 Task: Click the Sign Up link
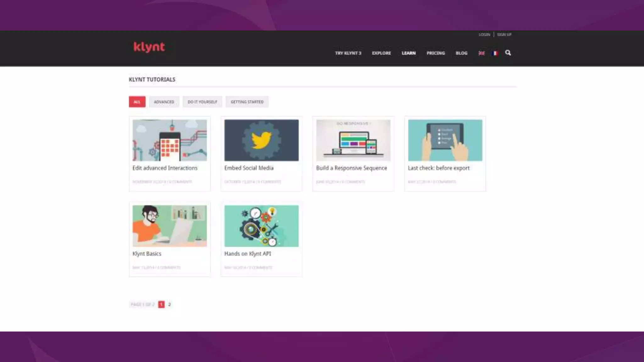(x=504, y=35)
